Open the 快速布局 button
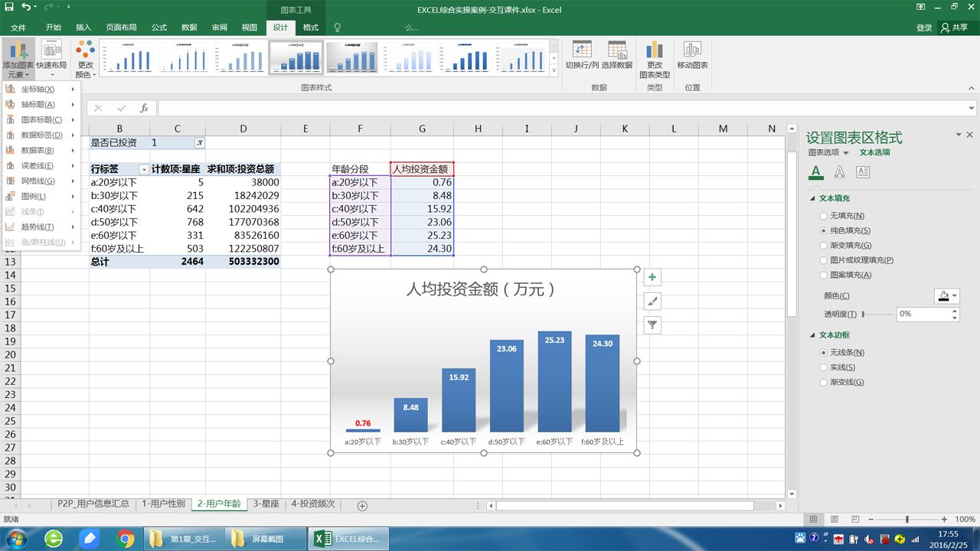 (51, 60)
